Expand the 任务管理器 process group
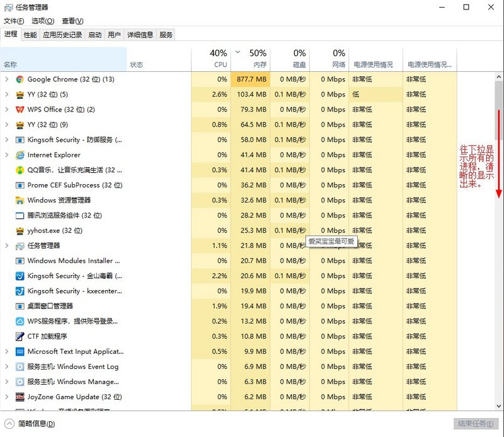 point(7,245)
